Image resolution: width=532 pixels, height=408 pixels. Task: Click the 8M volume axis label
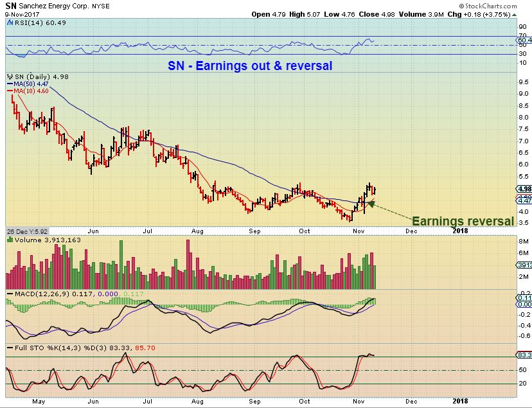point(523,242)
